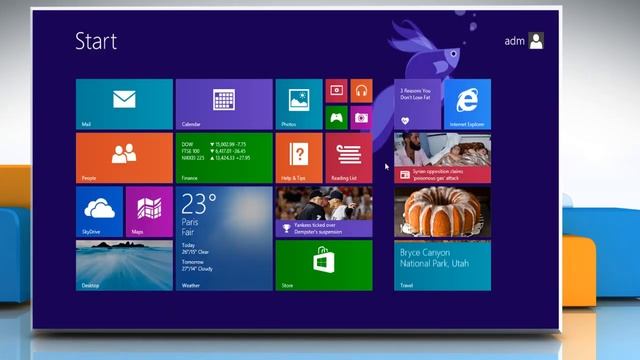Open the Desktop tile
The image size is (640, 360).
click(124, 265)
